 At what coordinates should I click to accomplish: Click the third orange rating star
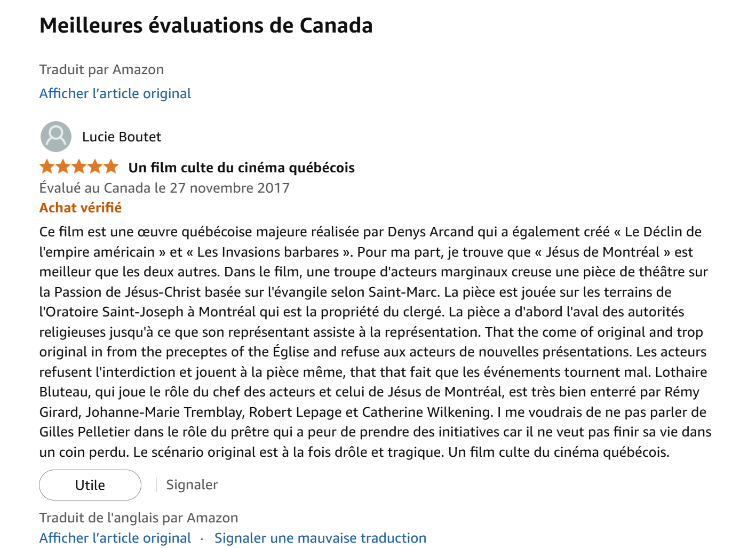79,167
